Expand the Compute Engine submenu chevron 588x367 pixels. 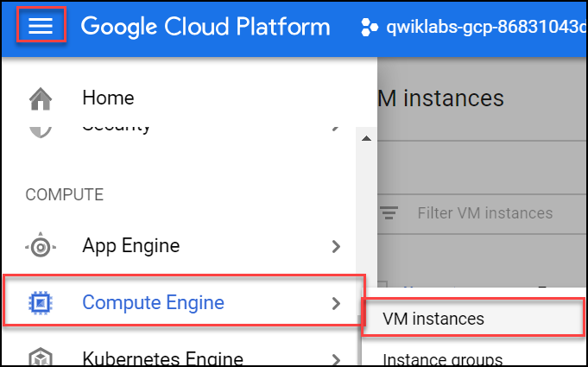337,303
